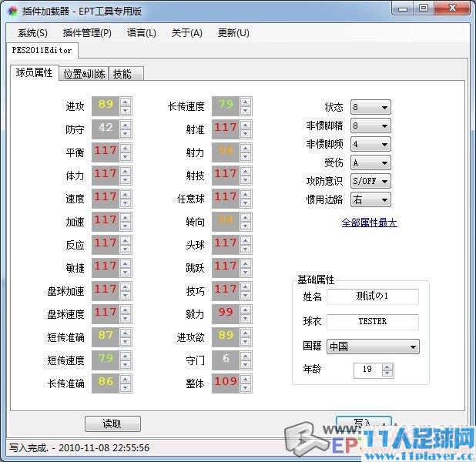Increase 盘球加速 value with up arrow

[x=126, y=286]
